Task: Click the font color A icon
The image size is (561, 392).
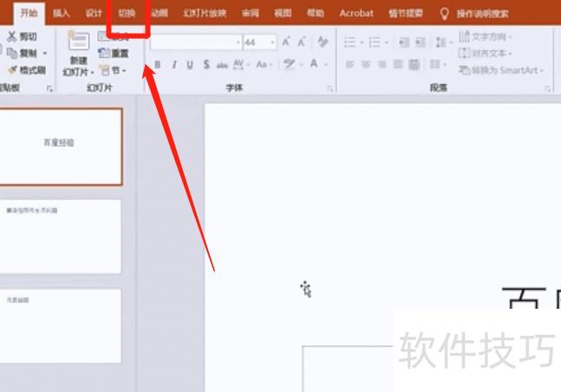Action: (314, 64)
